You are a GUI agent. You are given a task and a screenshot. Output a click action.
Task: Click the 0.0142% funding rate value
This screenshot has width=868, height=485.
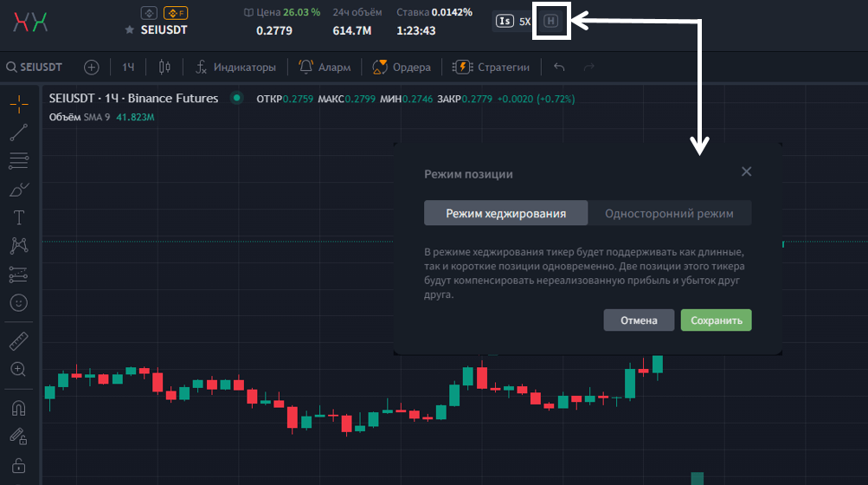[453, 12]
